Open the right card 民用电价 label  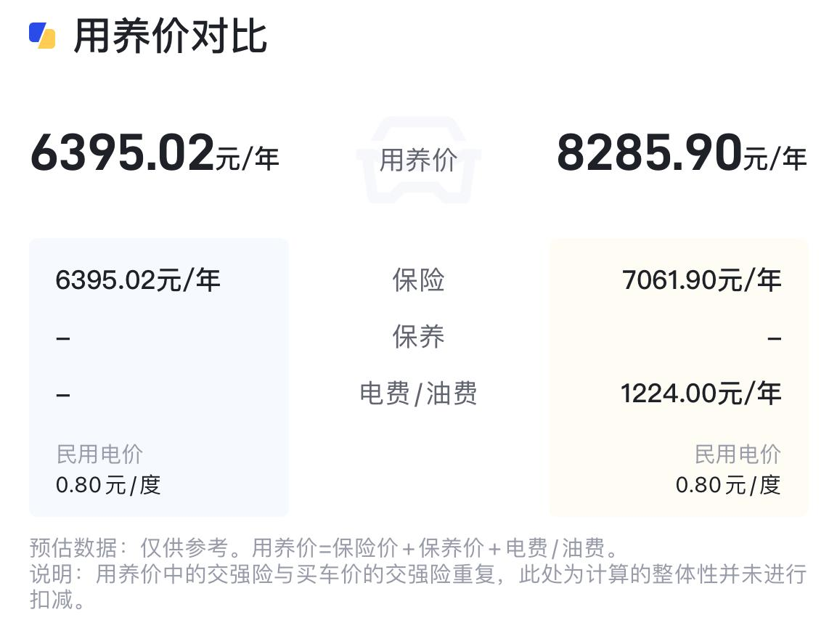pyautogui.click(x=738, y=455)
